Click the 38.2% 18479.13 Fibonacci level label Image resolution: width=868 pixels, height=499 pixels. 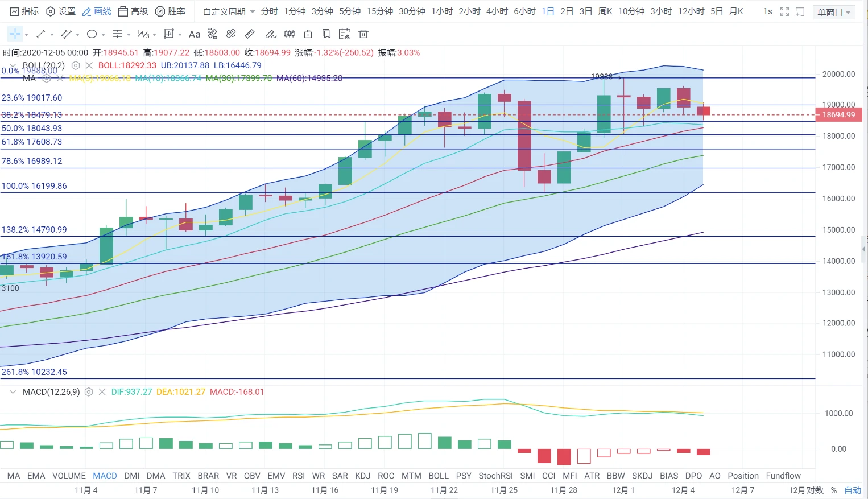click(x=32, y=114)
